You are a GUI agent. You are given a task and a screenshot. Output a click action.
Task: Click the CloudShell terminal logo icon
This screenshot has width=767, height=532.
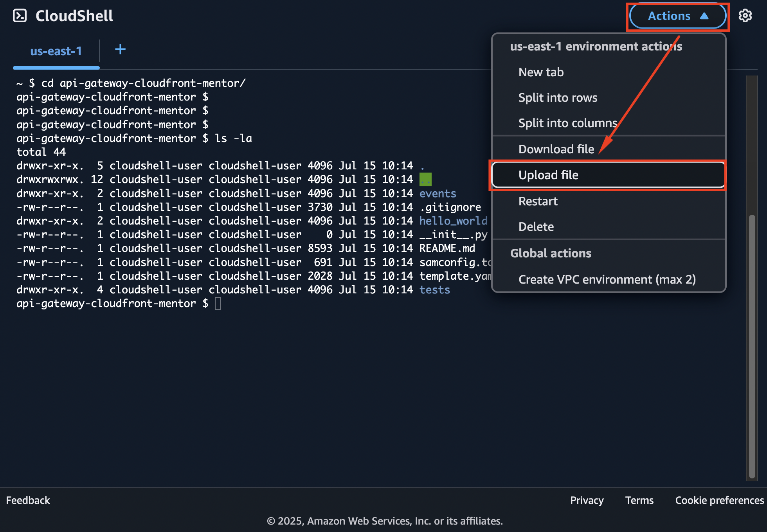pyautogui.click(x=20, y=16)
